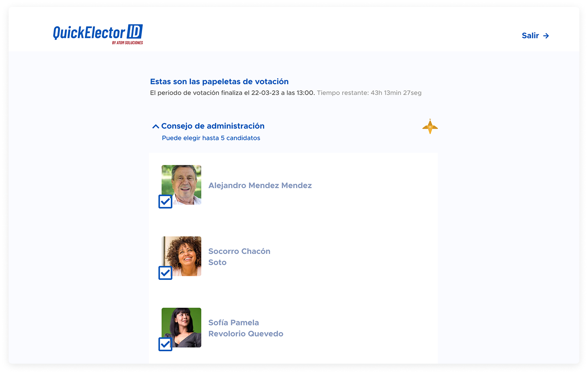Toggle the checkbox for Socorro Chacón Soto

165,273
